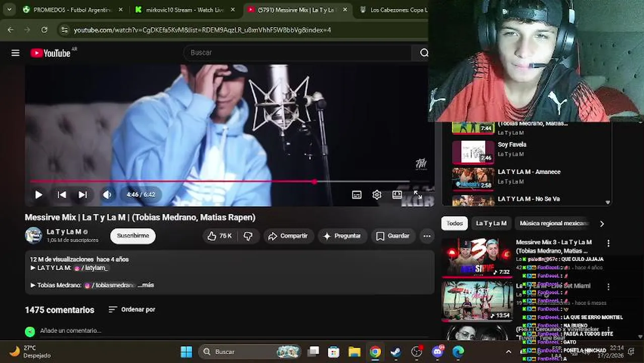Open Microsoft Edge from the taskbar
644x363 pixels.
(458, 351)
